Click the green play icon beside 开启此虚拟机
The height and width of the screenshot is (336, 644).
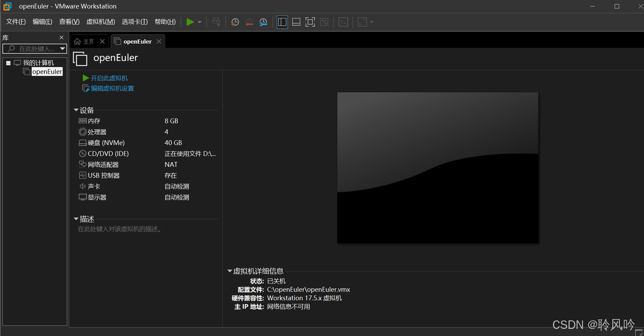(86, 78)
